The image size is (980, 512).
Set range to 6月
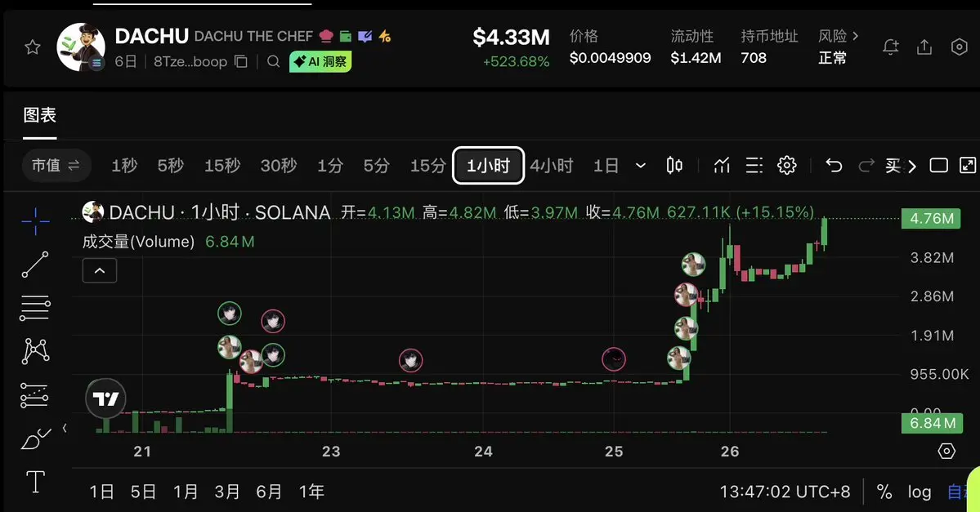point(269,492)
